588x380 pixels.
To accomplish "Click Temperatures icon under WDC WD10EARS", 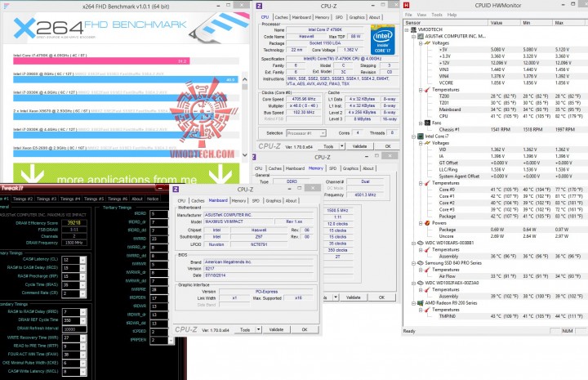I will [427, 249].
